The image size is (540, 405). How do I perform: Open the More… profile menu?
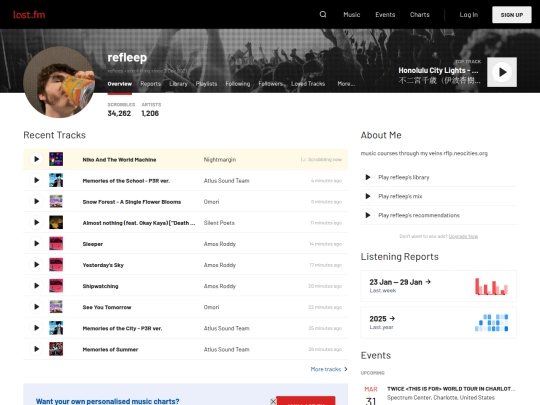346,84
